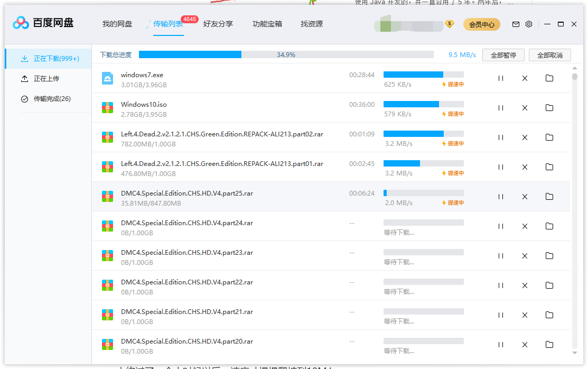
Task: Pause the DMC4 part25.rar download
Action: click(500, 196)
